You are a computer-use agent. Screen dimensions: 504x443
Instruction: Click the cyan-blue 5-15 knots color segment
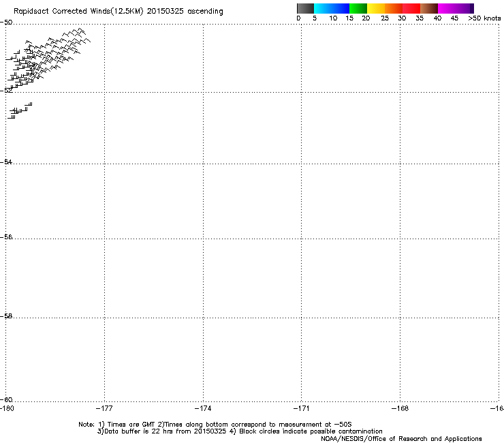(332, 8)
